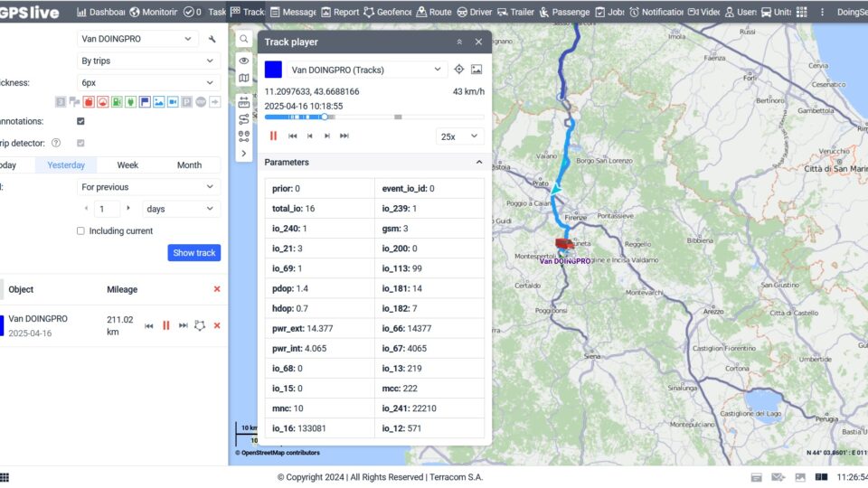This screenshot has width=868, height=488.
Task: Toggle the Trip detector checkbox
Action: pos(81,143)
